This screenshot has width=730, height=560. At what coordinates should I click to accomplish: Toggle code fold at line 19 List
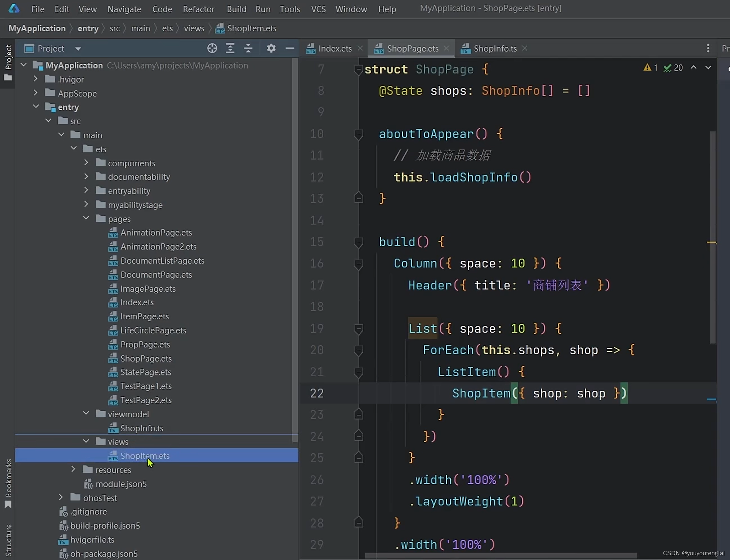point(358,329)
